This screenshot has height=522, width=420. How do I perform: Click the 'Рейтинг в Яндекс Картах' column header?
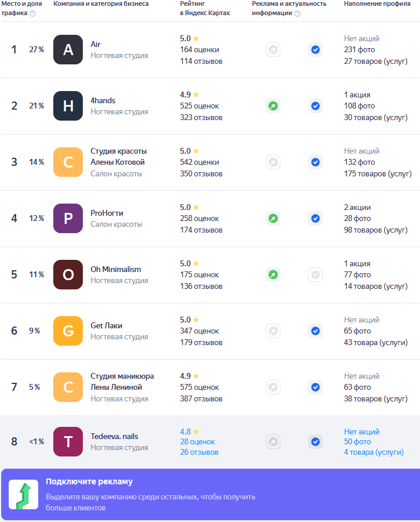(x=204, y=8)
